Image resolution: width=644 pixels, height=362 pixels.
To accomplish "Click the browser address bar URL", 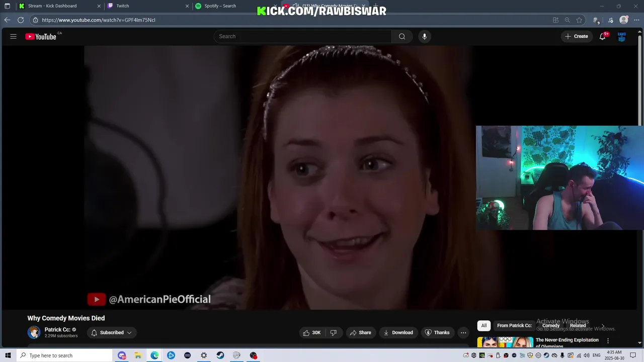I will coord(99,20).
